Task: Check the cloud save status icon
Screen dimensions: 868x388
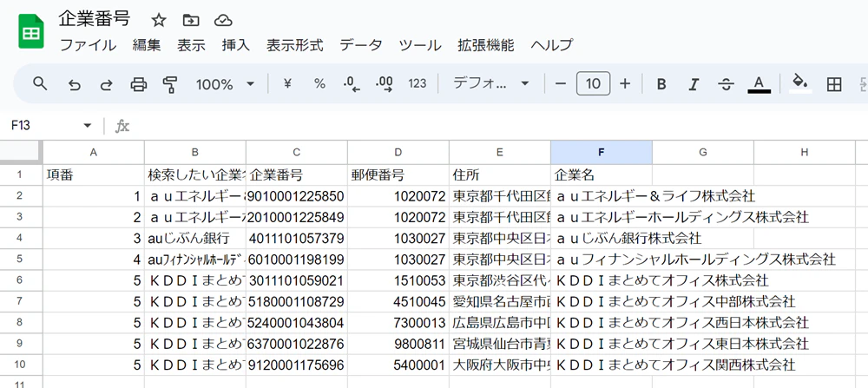Action: coord(223,21)
